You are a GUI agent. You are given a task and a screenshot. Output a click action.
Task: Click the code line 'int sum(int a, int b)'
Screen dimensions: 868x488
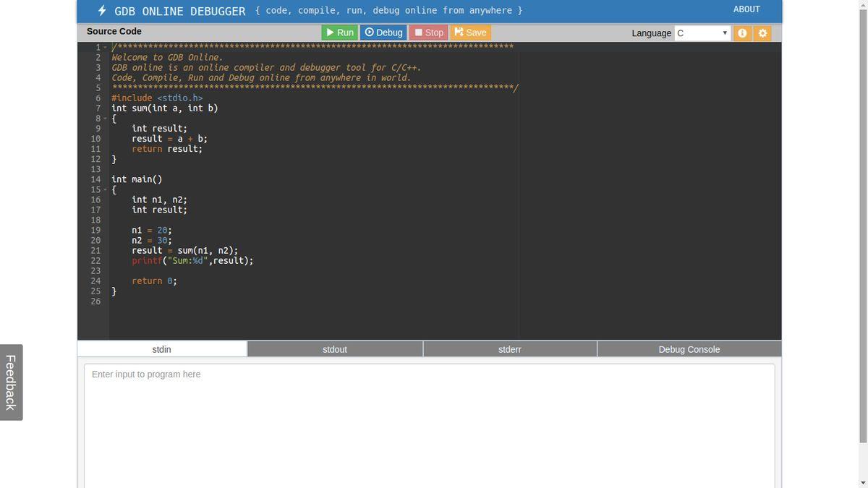click(165, 108)
